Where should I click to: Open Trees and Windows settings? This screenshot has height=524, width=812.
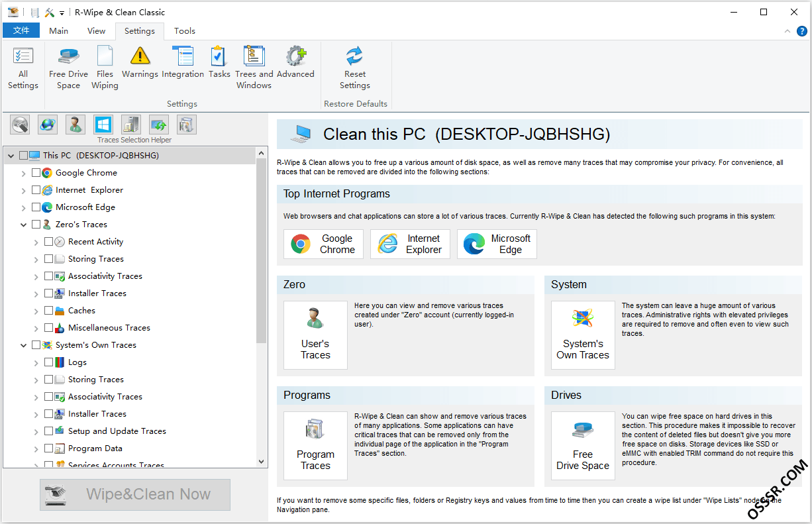click(254, 68)
